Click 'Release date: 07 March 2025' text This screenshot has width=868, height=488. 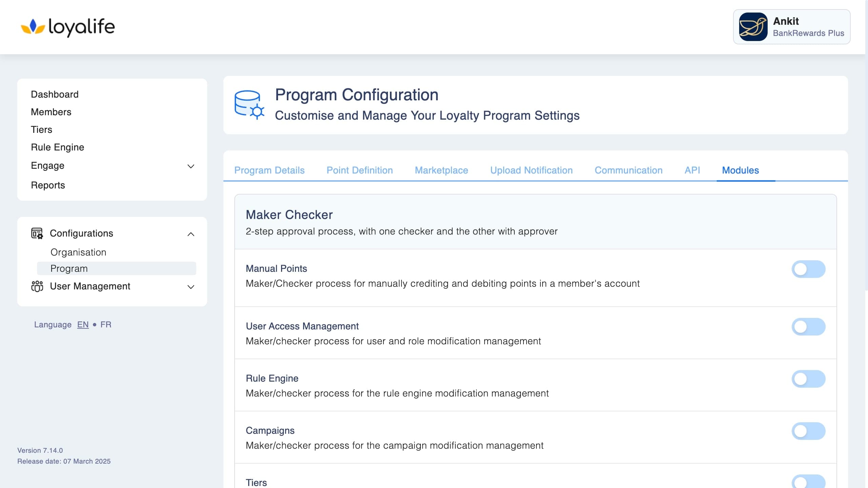click(64, 461)
